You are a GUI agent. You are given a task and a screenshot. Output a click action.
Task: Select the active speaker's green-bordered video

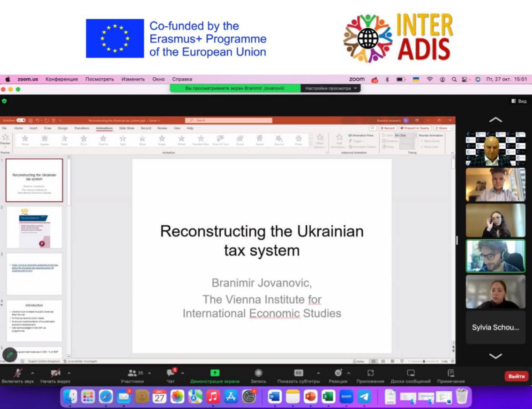[x=495, y=256]
